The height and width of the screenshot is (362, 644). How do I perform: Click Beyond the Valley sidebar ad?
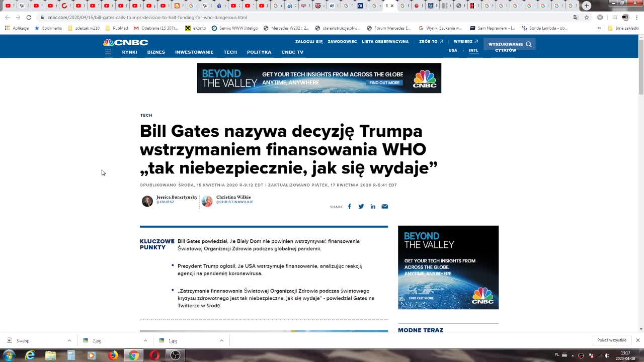click(448, 267)
